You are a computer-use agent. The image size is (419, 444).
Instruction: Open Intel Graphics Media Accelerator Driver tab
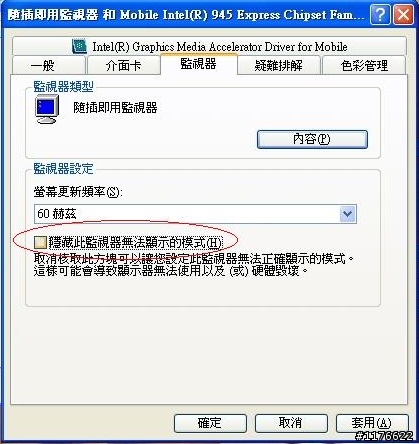pos(210,46)
